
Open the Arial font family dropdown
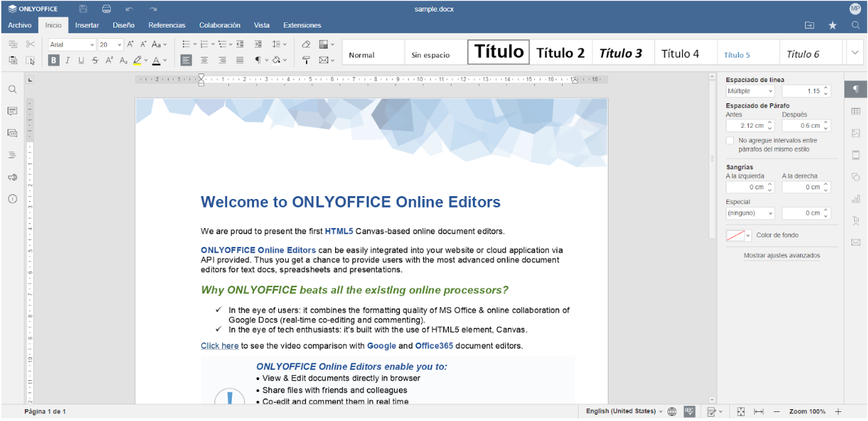click(93, 44)
